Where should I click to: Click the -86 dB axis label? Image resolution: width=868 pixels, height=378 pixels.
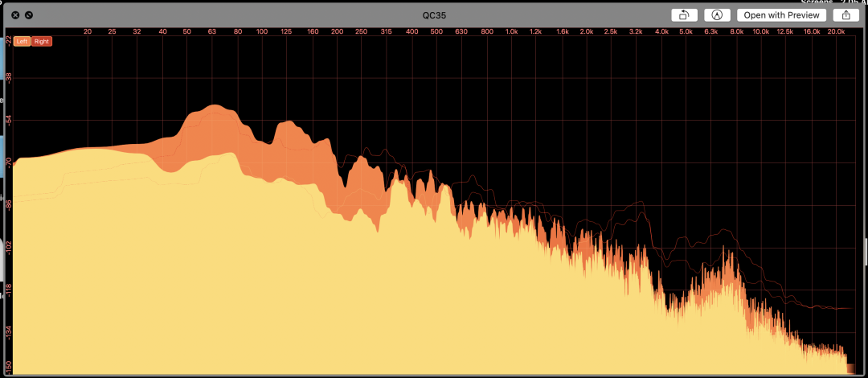click(x=8, y=207)
